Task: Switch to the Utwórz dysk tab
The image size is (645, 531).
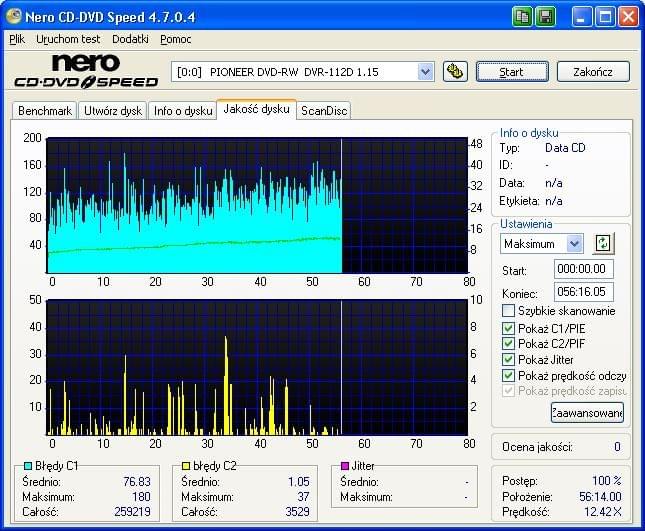Action: (x=113, y=111)
